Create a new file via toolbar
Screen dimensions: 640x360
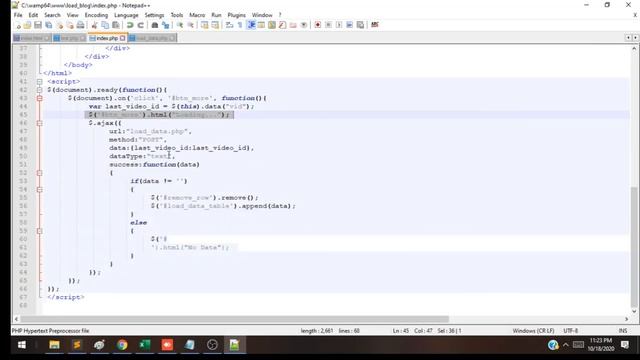click(x=18, y=25)
